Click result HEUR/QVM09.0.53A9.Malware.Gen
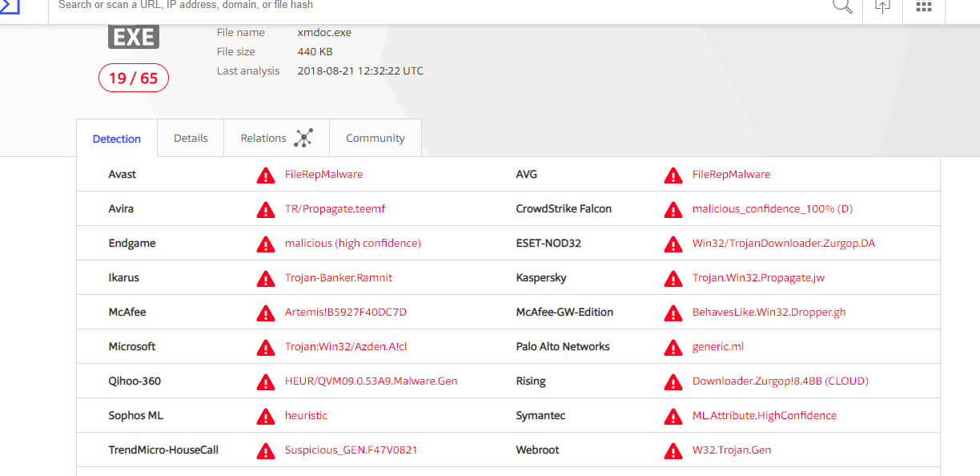 tap(372, 381)
